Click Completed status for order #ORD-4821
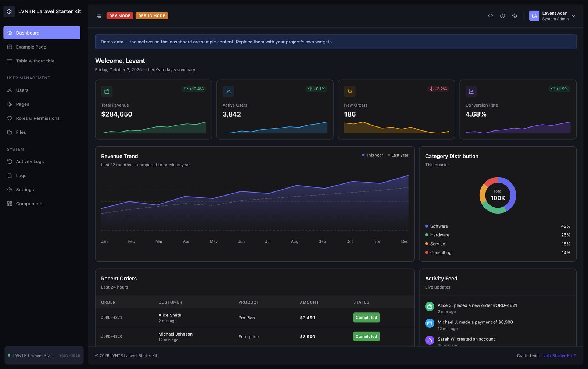Image resolution: width=588 pixels, height=369 pixels. [366, 318]
